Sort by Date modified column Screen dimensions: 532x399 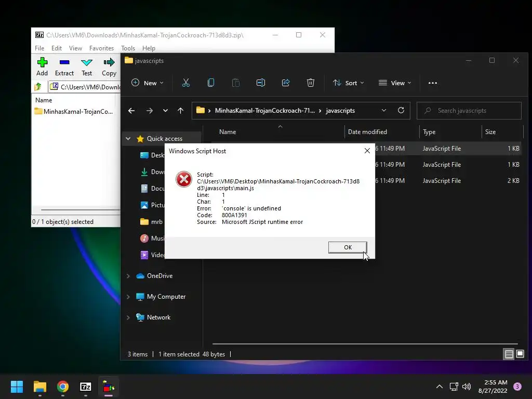367,131
